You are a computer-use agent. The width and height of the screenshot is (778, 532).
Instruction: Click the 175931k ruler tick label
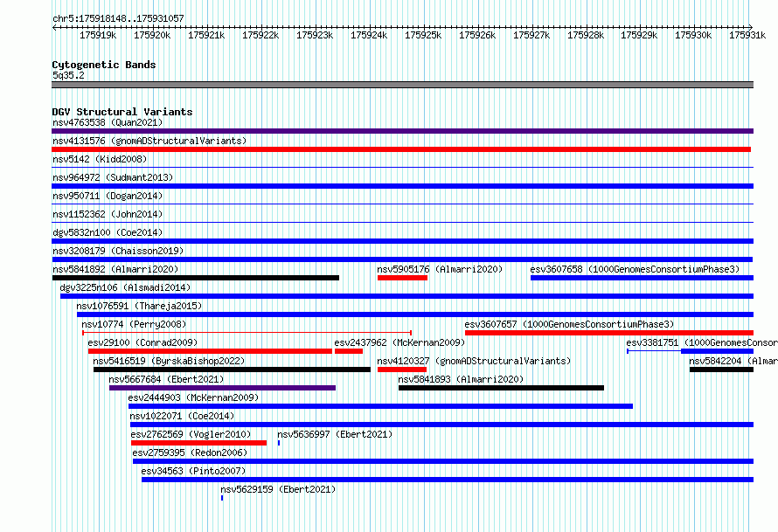pyautogui.click(x=747, y=35)
